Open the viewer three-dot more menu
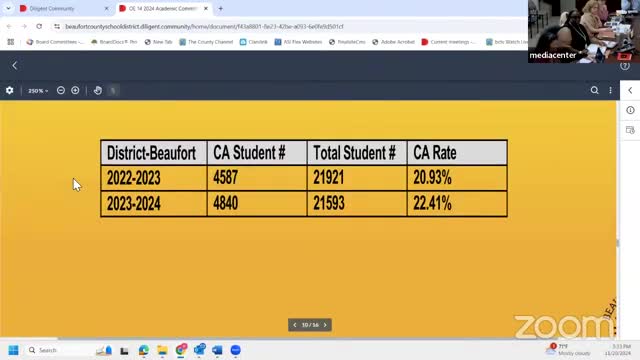Viewport: 640px width, 360px height. tap(610, 90)
